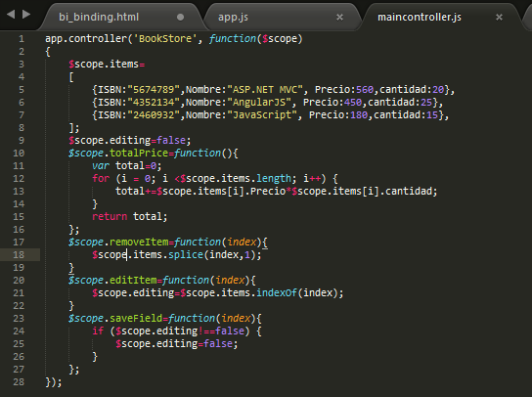Click the Precio value 450
Screen dimensions: 532x397
point(353,102)
